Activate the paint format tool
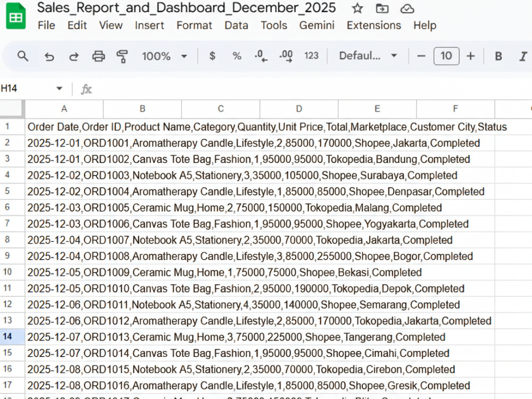 click(122, 56)
